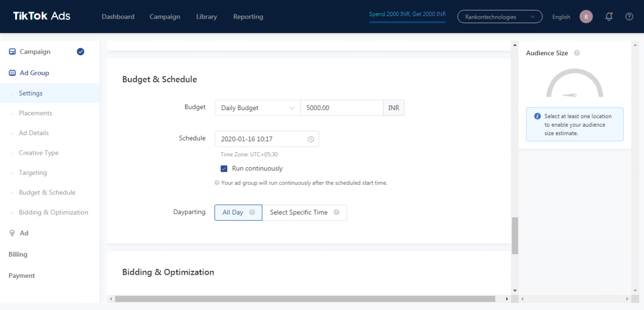Toggle the Run continuously checkbox
Screen dimensions: 644x310
(x=224, y=168)
